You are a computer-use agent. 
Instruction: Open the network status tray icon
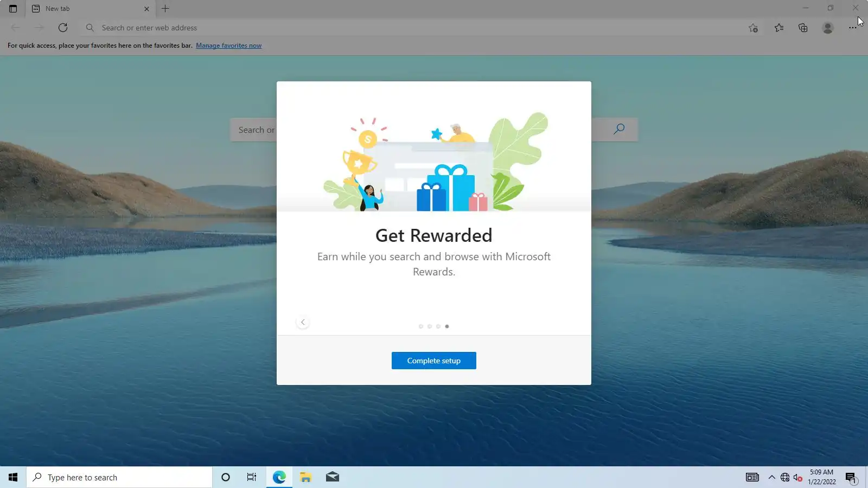[x=785, y=477]
